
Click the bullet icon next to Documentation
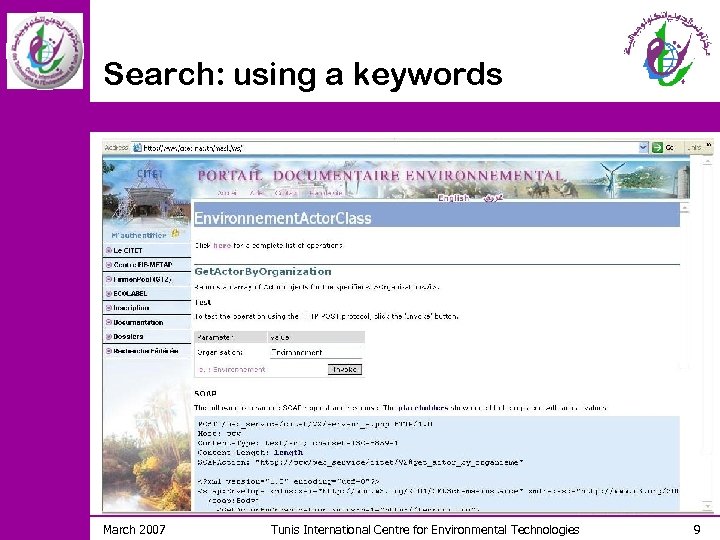(x=109, y=322)
